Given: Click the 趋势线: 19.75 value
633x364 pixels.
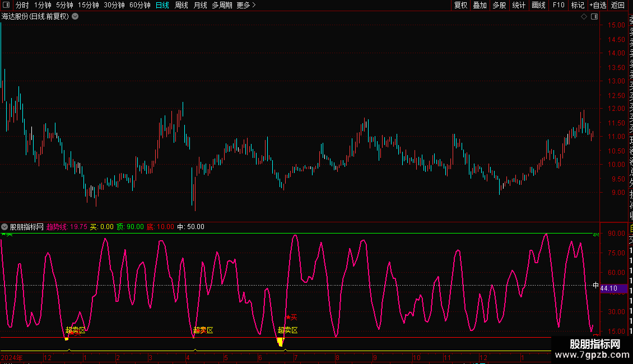Looking at the screenshot, I should pyautogui.click(x=67, y=227).
